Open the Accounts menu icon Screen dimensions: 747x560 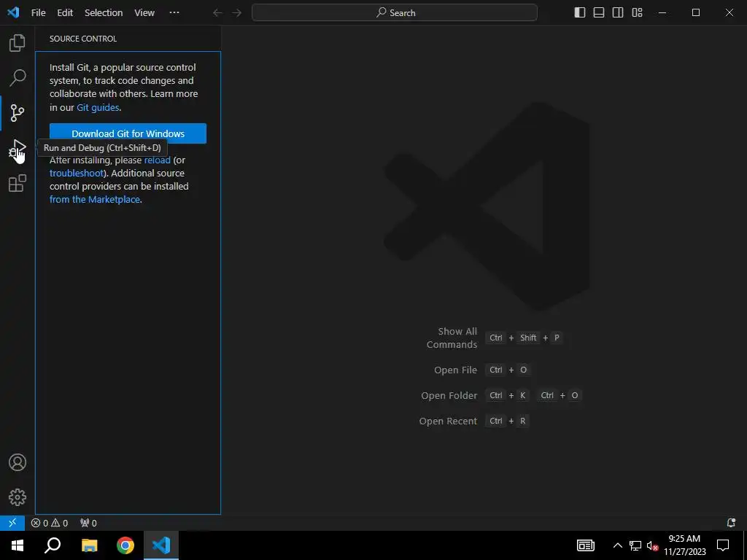[x=18, y=462]
